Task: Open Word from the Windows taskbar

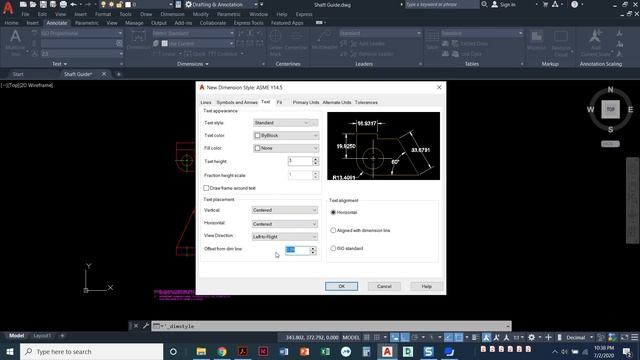Action: pos(284,351)
